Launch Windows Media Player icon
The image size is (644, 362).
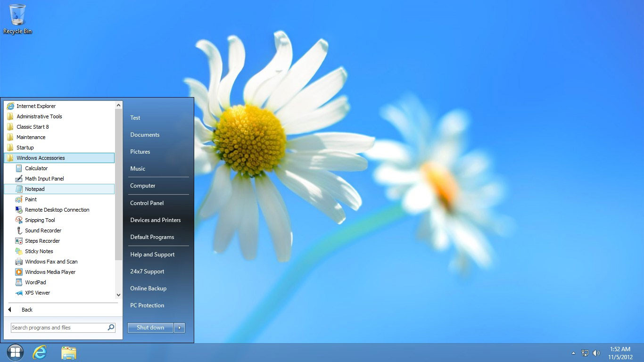click(19, 272)
